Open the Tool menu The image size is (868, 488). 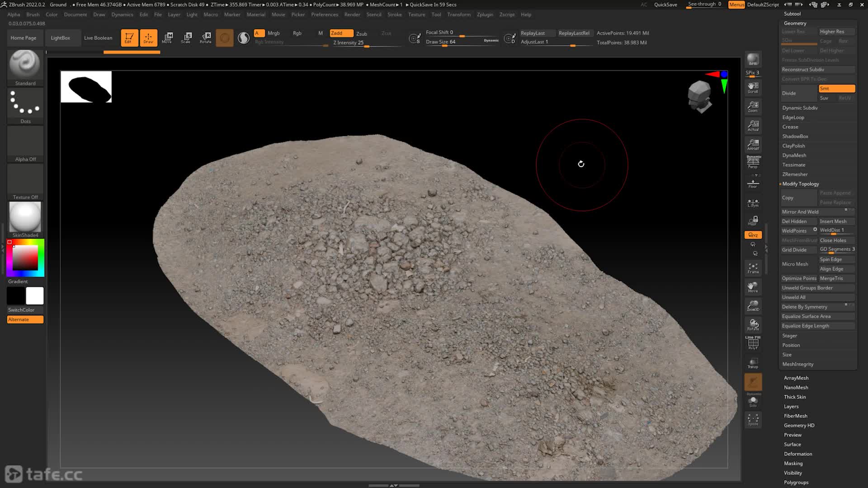point(436,14)
